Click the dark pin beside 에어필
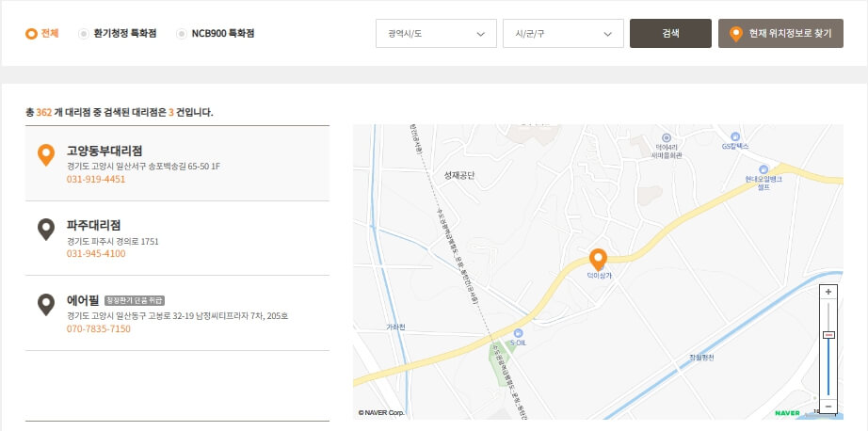The image size is (868, 431). tap(46, 305)
